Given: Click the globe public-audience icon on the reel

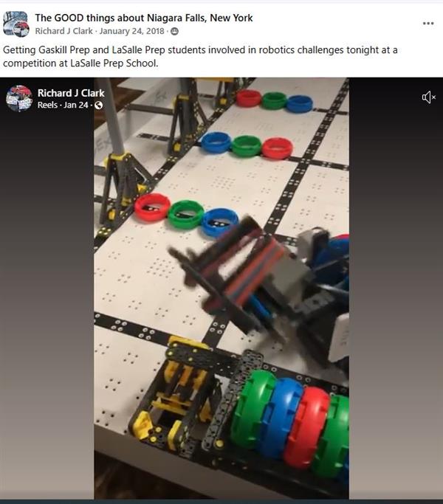Looking at the screenshot, I should tap(99, 105).
